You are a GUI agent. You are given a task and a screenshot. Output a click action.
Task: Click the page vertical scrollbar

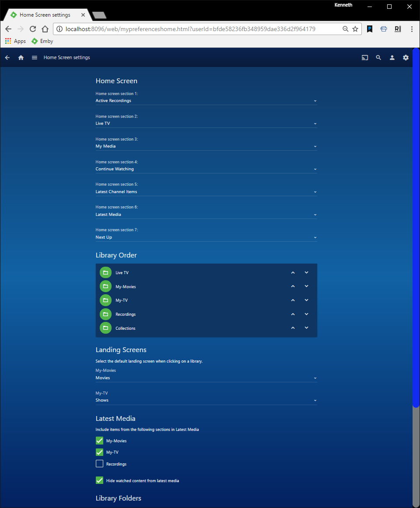pyautogui.click(x=416, y=228)
